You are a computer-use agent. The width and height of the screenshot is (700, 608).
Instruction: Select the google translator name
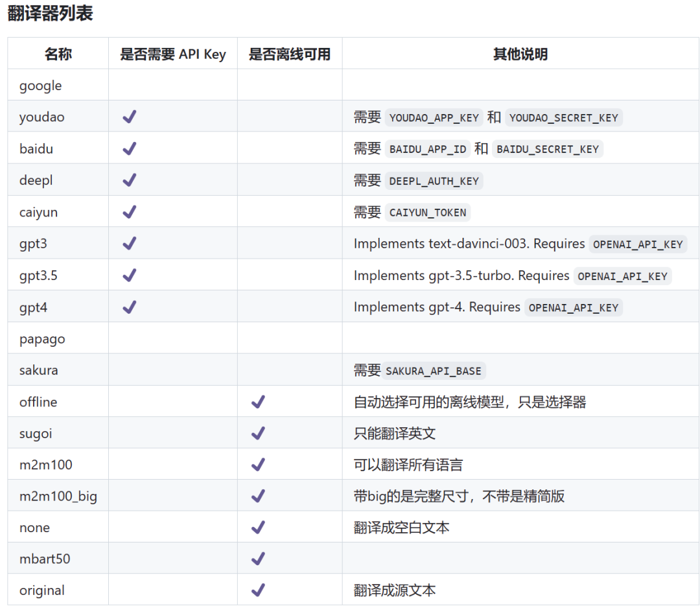41,86
